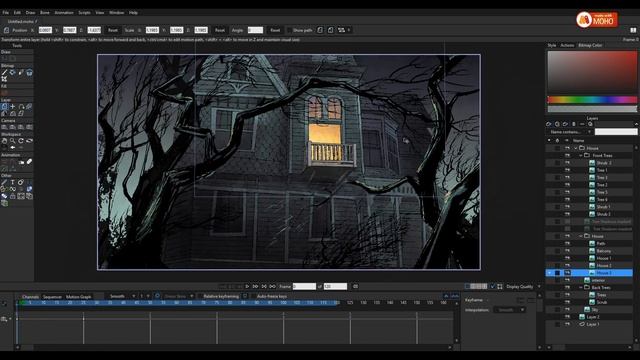Viewport: 640px width, 360px height.
Task: Toggle visibility of Sky layer
Action: pyautogui.click(x=567, y=310)
